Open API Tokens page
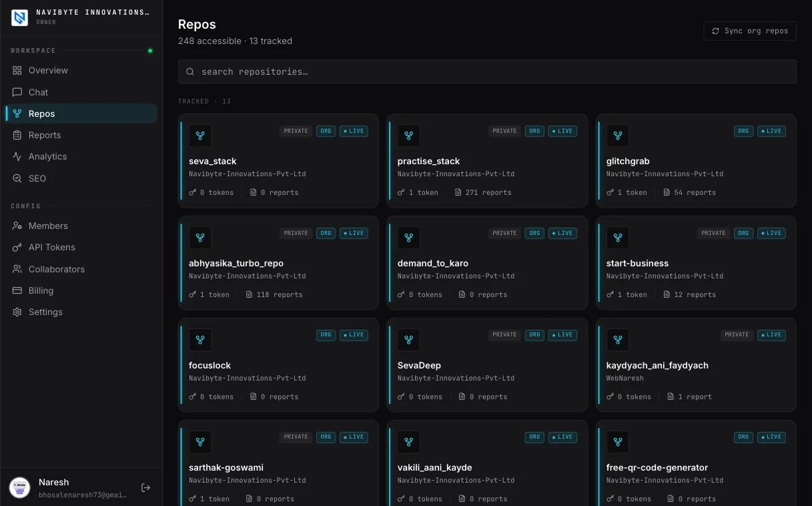Viewport: 812px width, 506px height. (81, 247)
